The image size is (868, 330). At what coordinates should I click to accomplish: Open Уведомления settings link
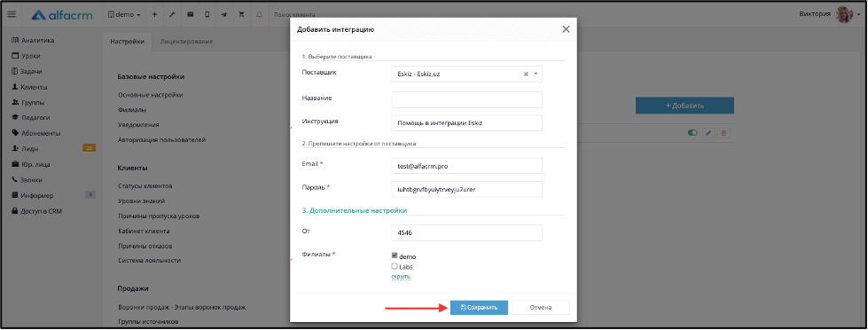coord(138,124)
